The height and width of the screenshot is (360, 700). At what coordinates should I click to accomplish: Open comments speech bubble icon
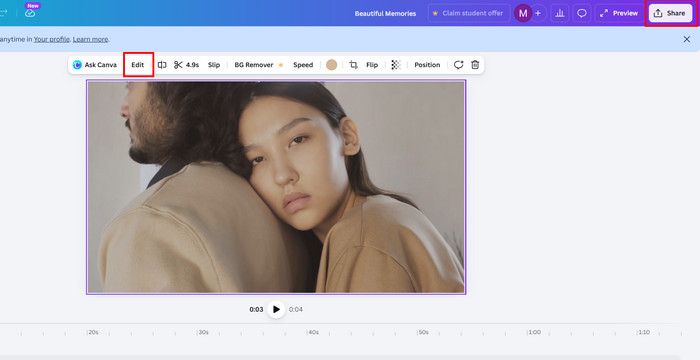[x=582, y=13]
